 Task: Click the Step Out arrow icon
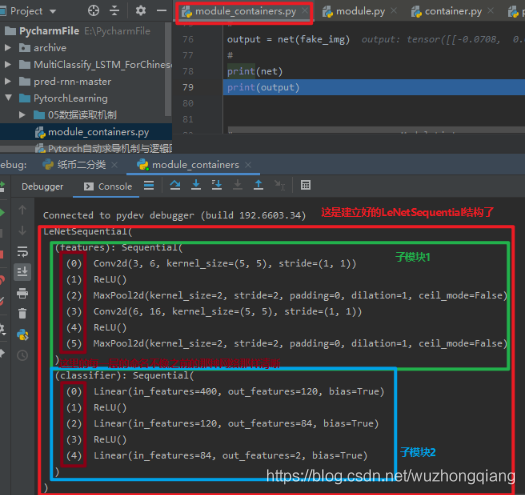pyautogui.click(x=258, y=185)
